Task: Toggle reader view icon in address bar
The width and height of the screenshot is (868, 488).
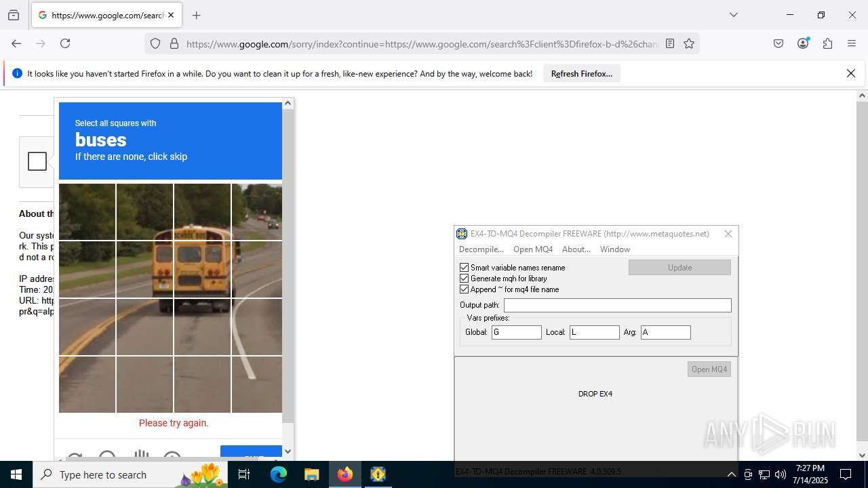Action: (x=670, y=43)
